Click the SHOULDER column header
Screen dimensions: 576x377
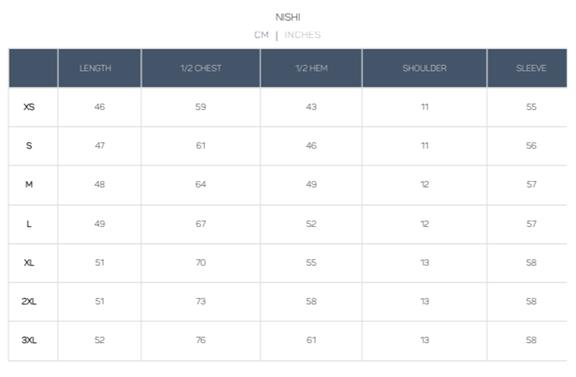pyautogui.click(x=425, y=68)
